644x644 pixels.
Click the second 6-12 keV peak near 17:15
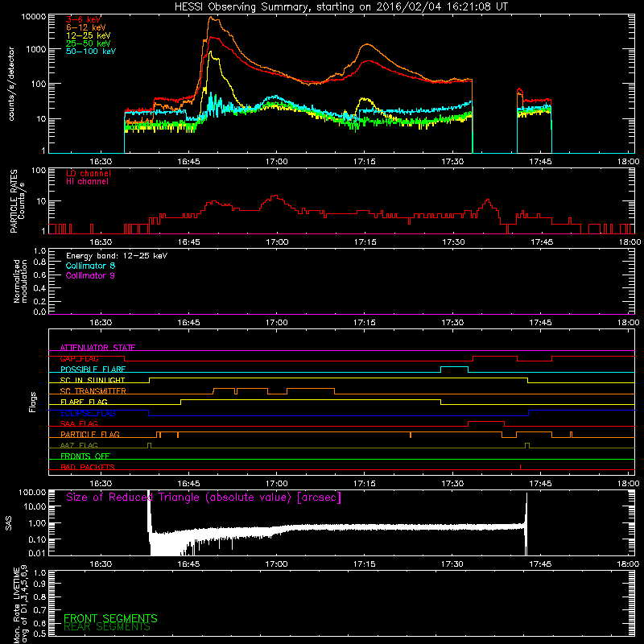pos(366,44)
